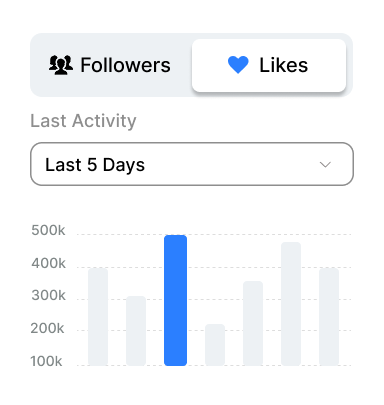Click the first gray bar in chart
This screenshot has height=405, width=384.
(98, 317)
